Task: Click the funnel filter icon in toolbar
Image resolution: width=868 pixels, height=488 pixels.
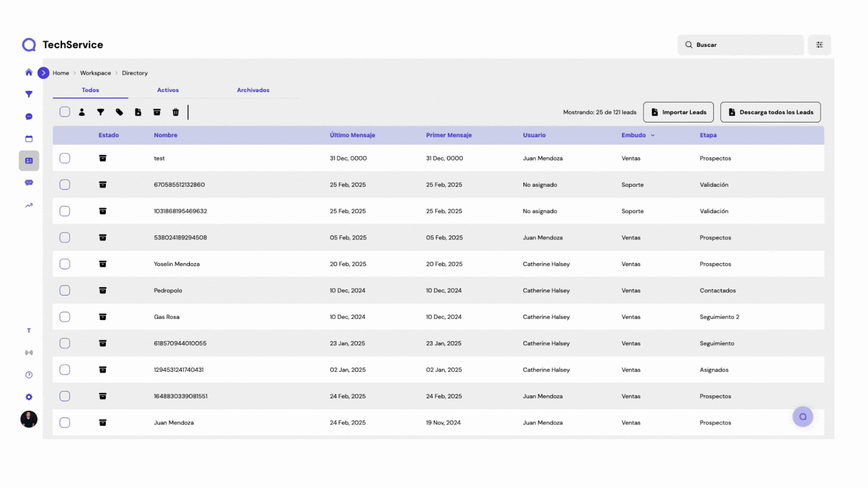Action: click(x=100, y=112)
